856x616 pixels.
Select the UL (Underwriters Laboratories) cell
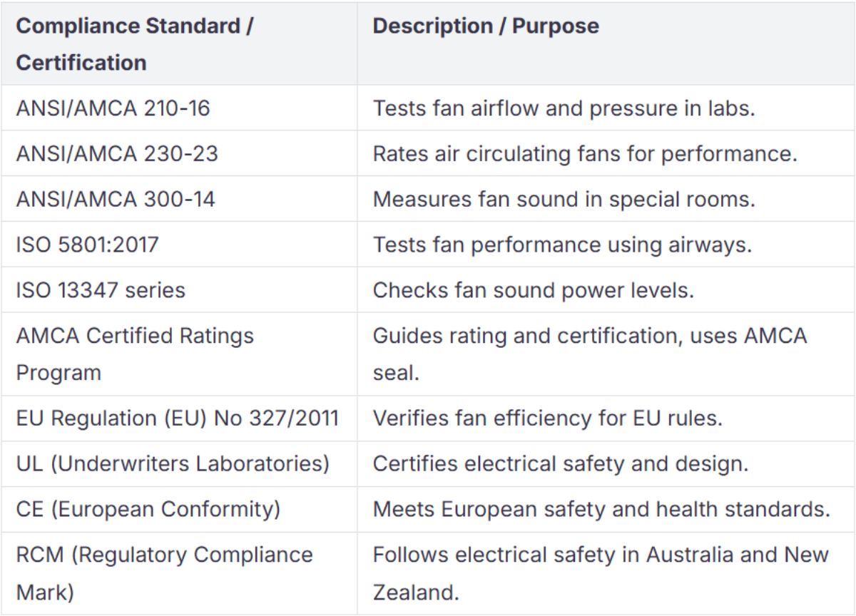(x=173, y=463)
